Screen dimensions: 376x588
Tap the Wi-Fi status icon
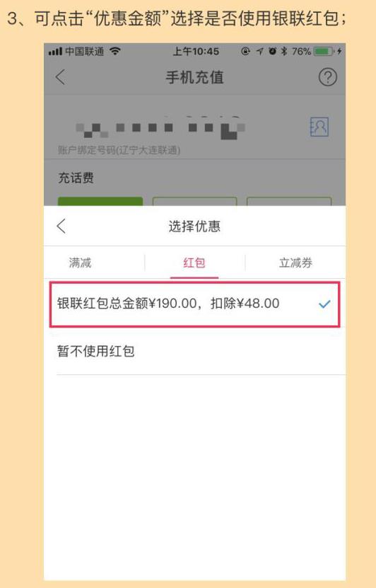[115, 52]
